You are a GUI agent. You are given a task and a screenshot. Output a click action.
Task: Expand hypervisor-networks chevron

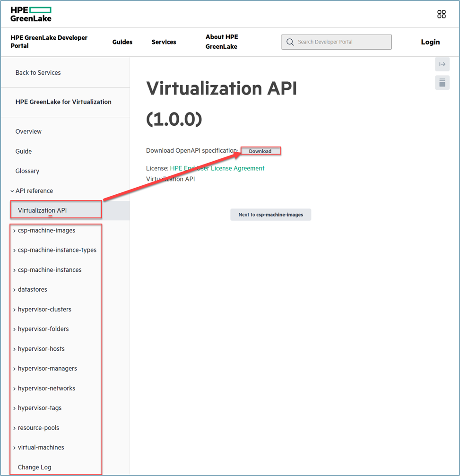[14, 389]
